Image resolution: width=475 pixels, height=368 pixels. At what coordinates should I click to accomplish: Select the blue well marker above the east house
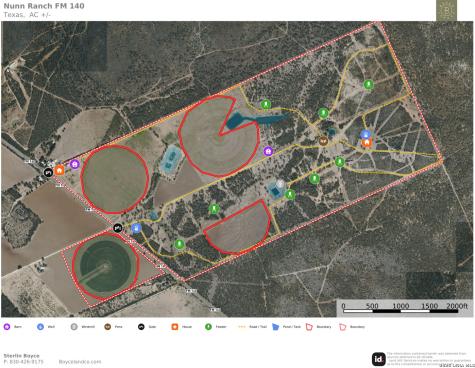click(x=366, y=135)
